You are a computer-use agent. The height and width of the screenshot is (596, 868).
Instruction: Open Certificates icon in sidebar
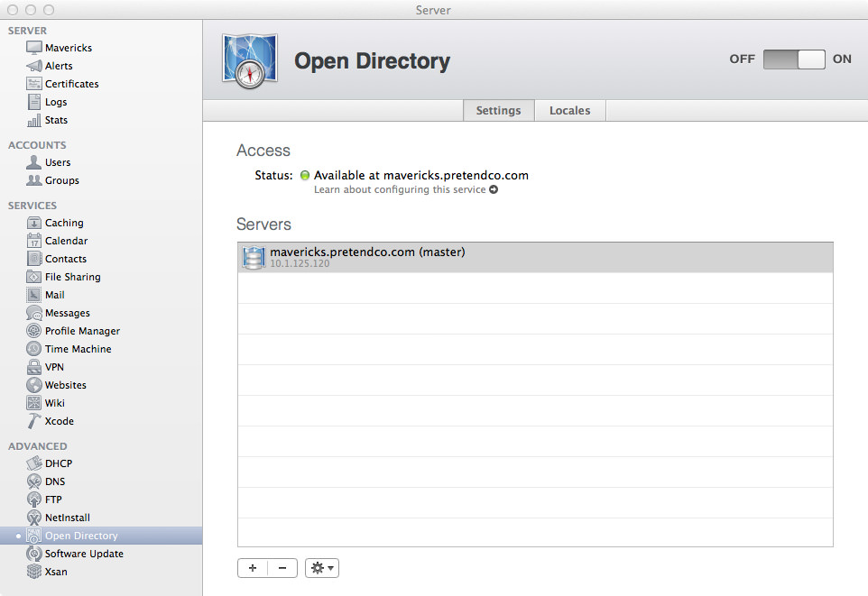click(33, 84)
